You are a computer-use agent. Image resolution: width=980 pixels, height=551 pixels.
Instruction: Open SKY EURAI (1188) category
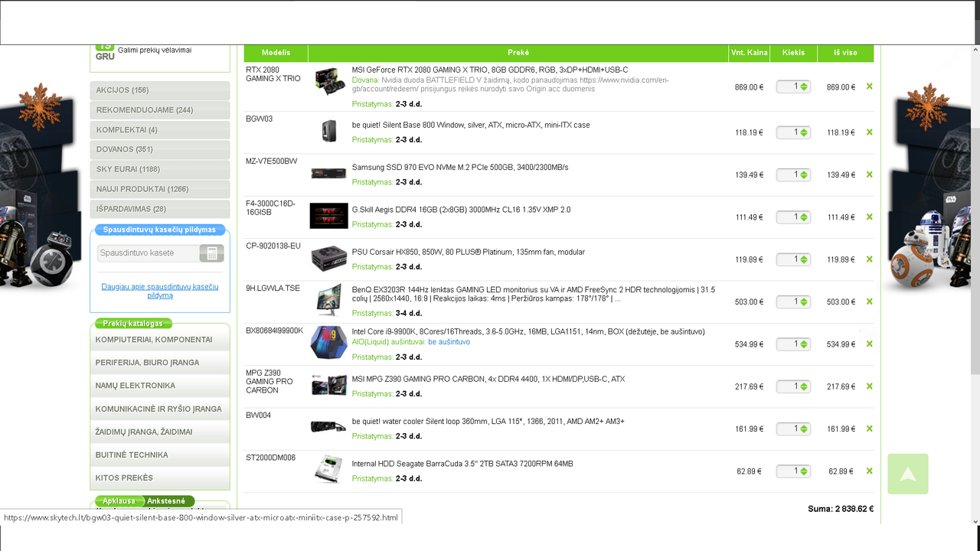(x=160, y=170)
